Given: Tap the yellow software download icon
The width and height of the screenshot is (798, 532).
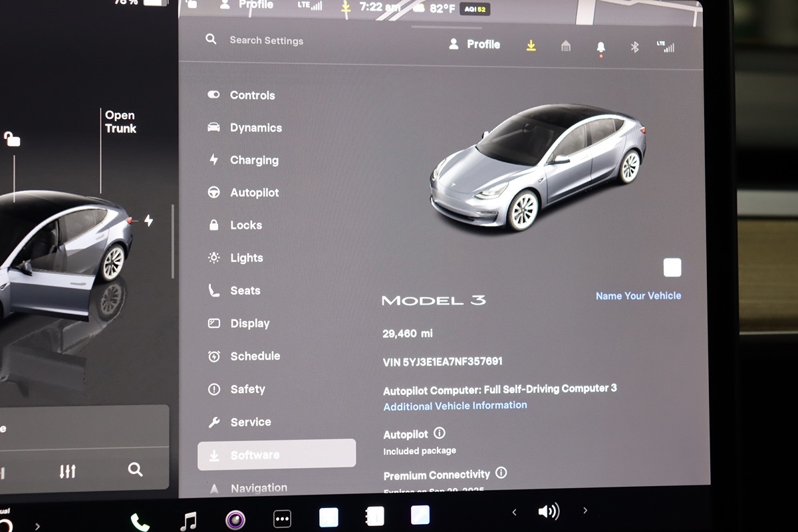Looking at the screenshot, I should pos(531,45).
